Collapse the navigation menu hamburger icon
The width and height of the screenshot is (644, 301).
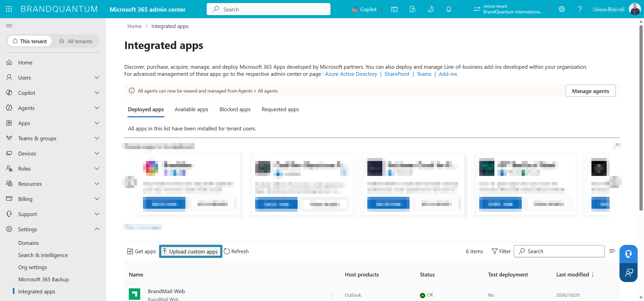(x=9, y=26)
